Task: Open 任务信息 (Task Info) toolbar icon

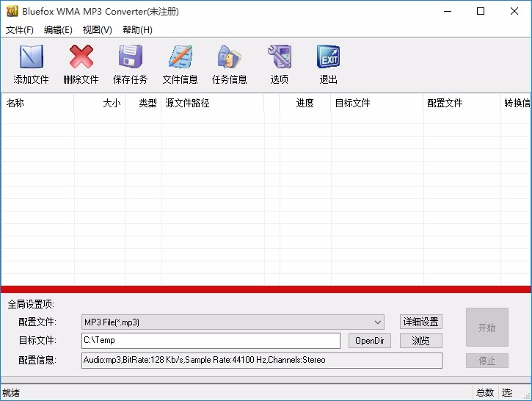Action: click(230, 57)
